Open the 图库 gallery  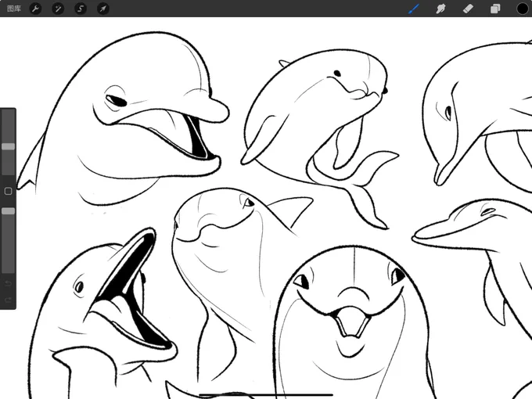point(14,9)
